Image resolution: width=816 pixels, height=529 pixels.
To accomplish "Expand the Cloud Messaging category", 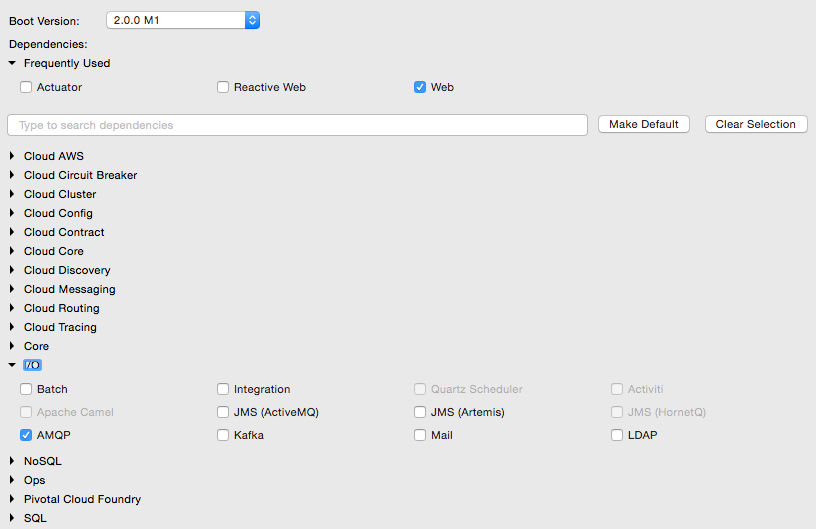I will (12, 289).
